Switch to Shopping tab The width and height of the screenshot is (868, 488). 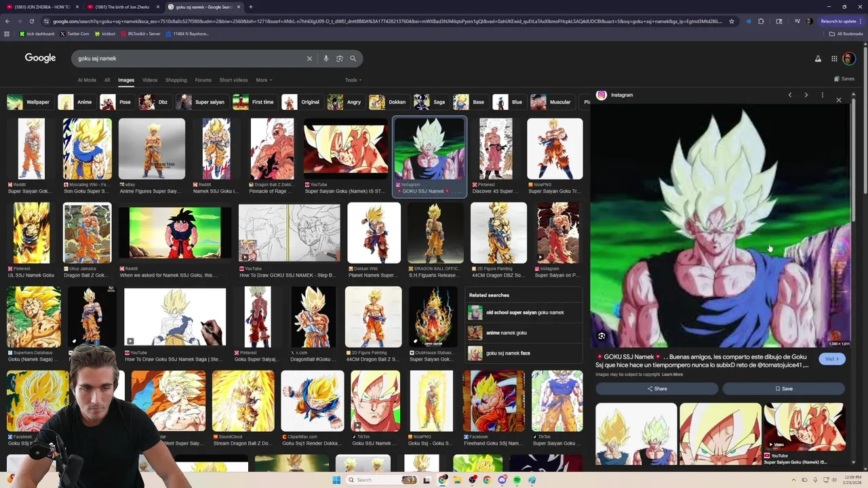(176, 80)
